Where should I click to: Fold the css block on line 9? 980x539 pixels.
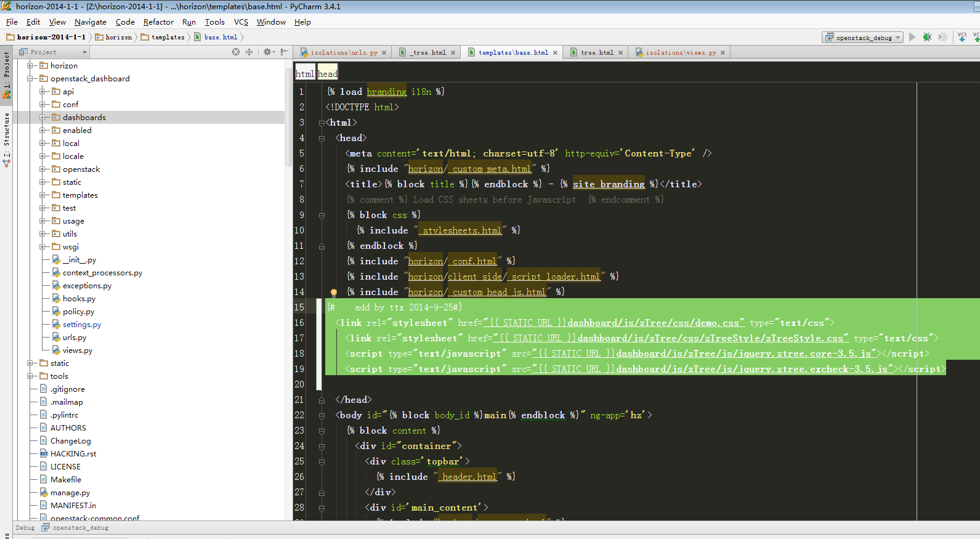[322, 216]
